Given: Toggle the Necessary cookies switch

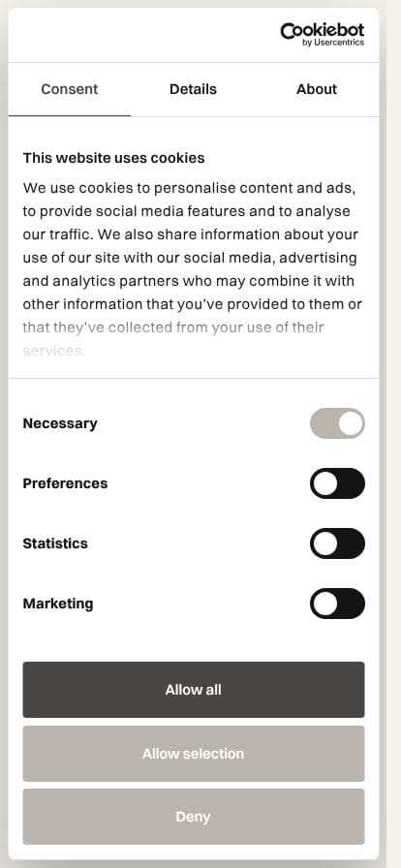Looking at the screenshot, I should click(337, 423).
